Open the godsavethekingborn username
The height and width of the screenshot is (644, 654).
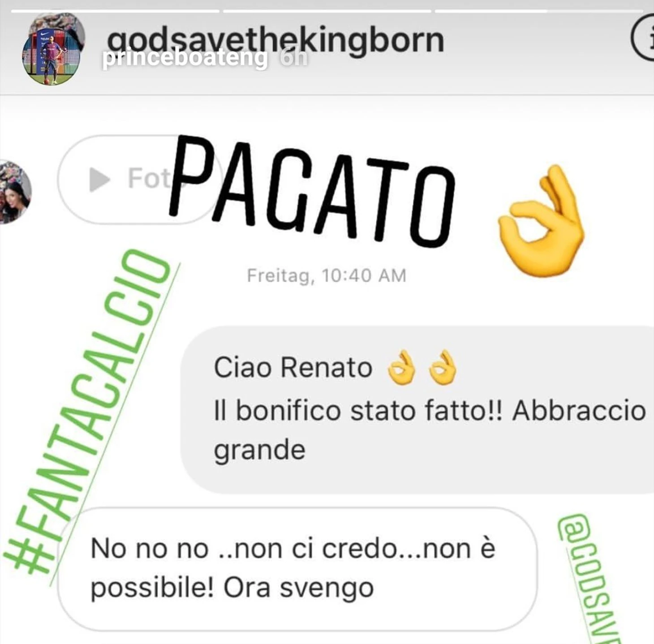click(x=275, y=41)
